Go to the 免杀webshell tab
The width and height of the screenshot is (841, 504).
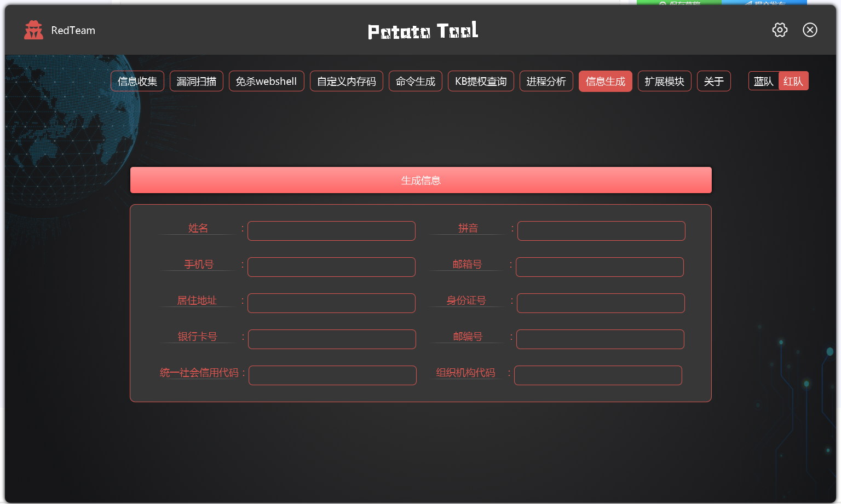[x=266, y=82]
